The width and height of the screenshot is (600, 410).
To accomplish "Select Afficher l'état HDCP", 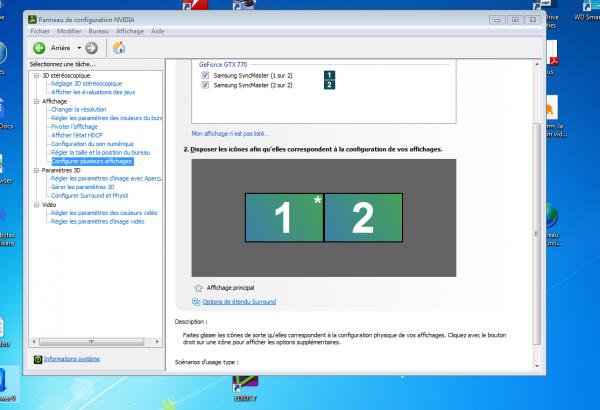I will click(77, 135).
